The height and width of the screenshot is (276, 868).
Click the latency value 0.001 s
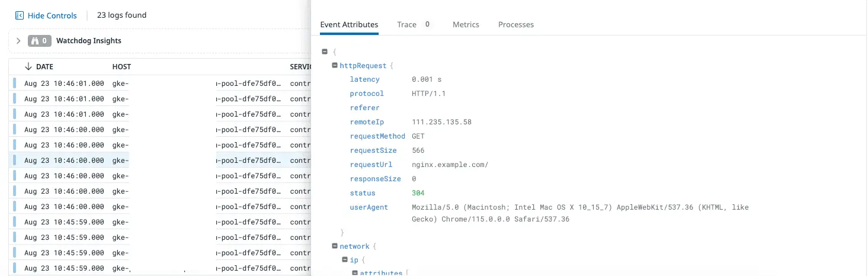(427, 79)
